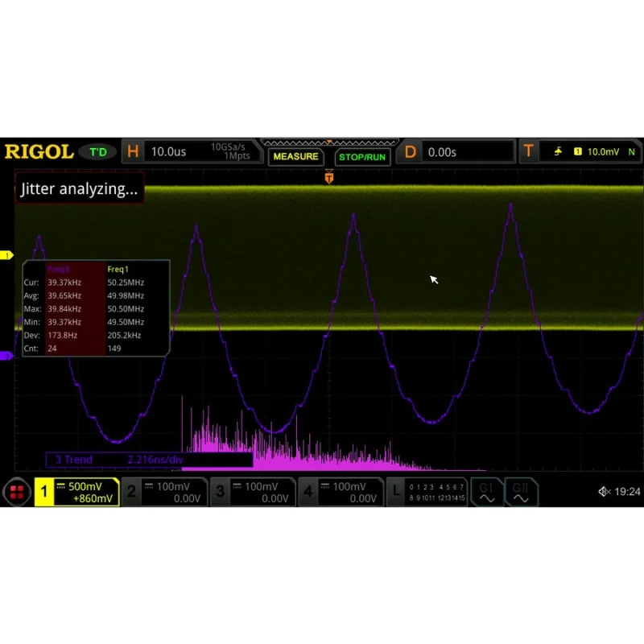Open the delay D label
The height and width of the screenshot is (644, 644).
410,152
